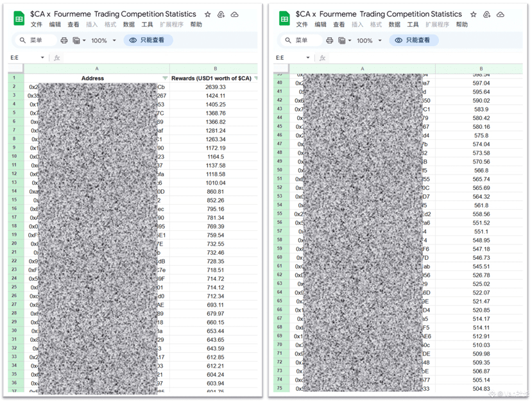532x401 pixels.
Task: Open 帮助 menu in left window
Action: pos(196,24)
